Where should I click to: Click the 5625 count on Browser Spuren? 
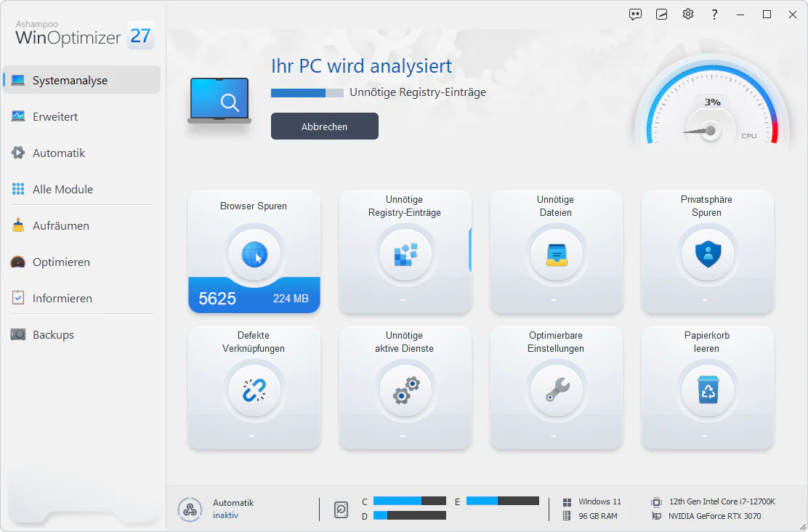pos(217,299)
